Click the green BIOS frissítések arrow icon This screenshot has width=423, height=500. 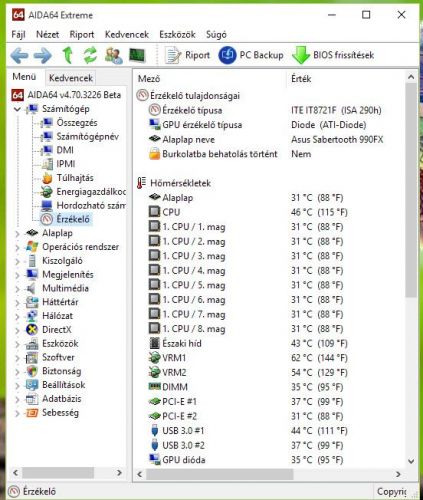click(301, 55)
